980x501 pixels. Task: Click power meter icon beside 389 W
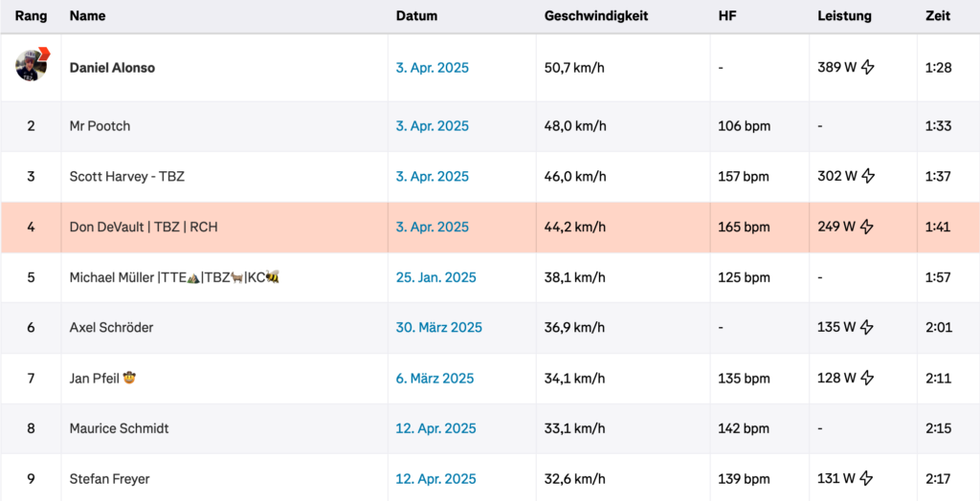tap(867, 68)
